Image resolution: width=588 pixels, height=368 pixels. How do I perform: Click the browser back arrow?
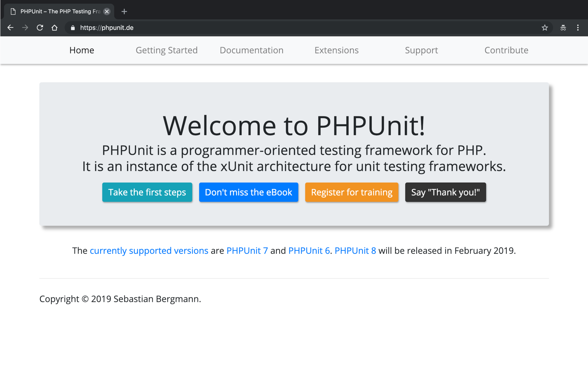(10, 28)
